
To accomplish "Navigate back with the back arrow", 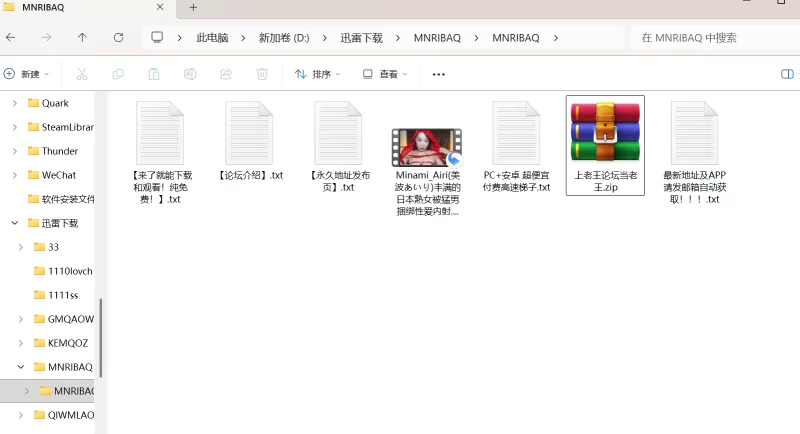I will tap(10, 38).
